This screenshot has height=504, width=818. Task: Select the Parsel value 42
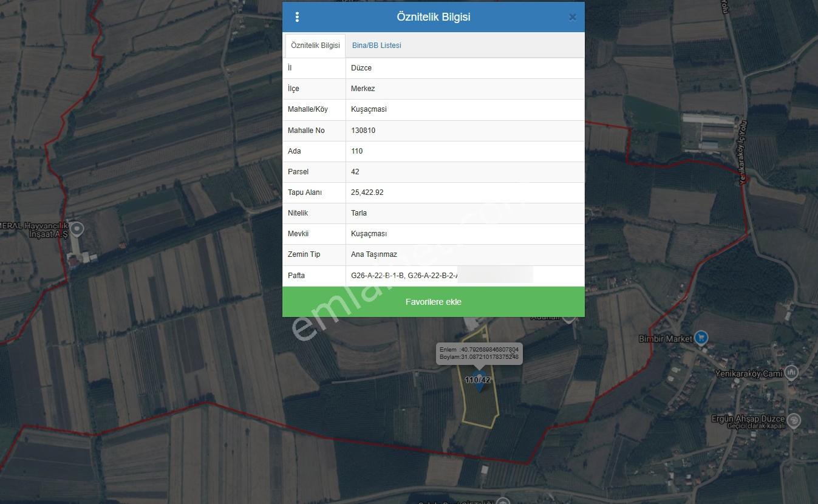[355, 172]
